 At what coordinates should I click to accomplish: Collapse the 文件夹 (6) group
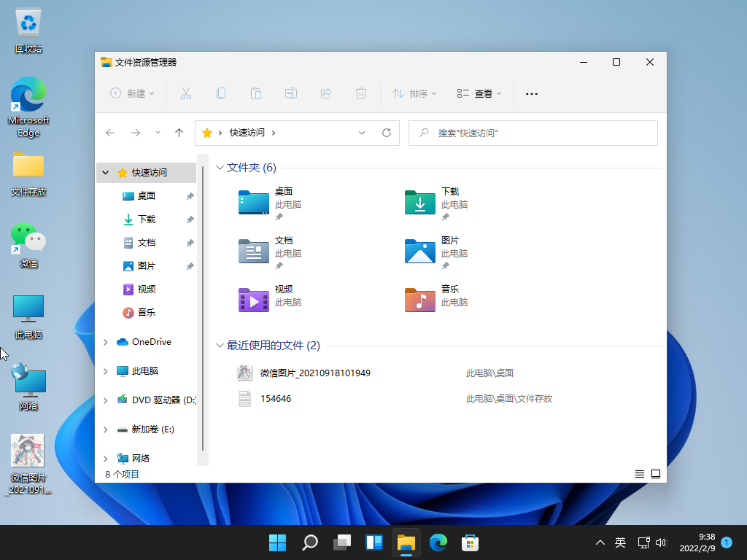point(220,168)
